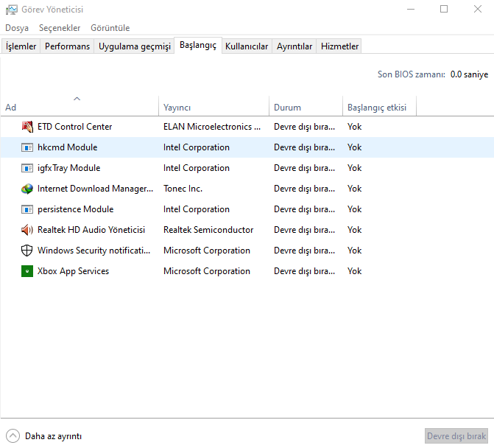This screenshot has height=448, width=494.
Task: Toggle sort order with Ad column arrow
Action: click(x=77, y=99)
